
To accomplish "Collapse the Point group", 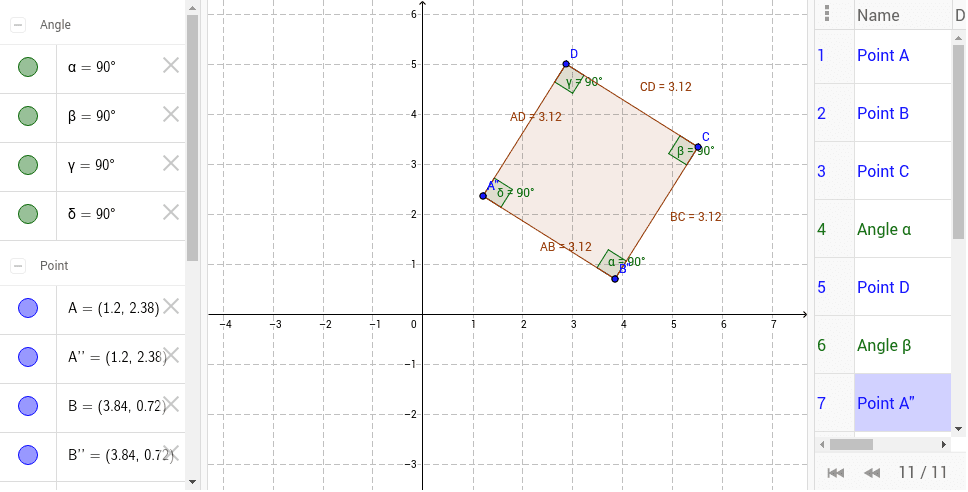I will pyautogui.click(x=18, y=266).
